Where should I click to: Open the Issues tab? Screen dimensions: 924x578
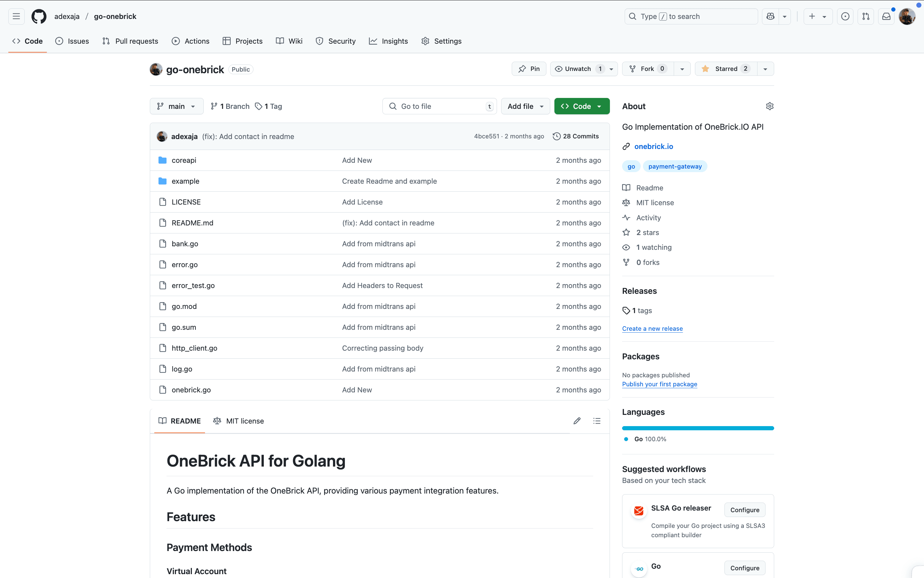[72, 41]
